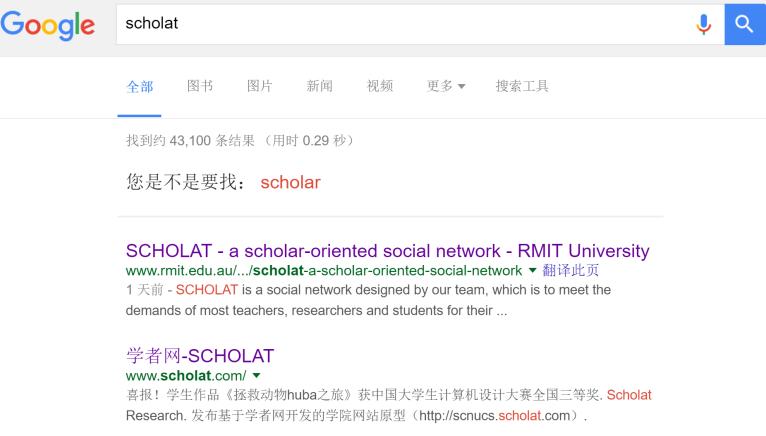This screenshot has width=766, height=436.
Task: Click the www.scholat.com green URL
Action: point(186,376)
